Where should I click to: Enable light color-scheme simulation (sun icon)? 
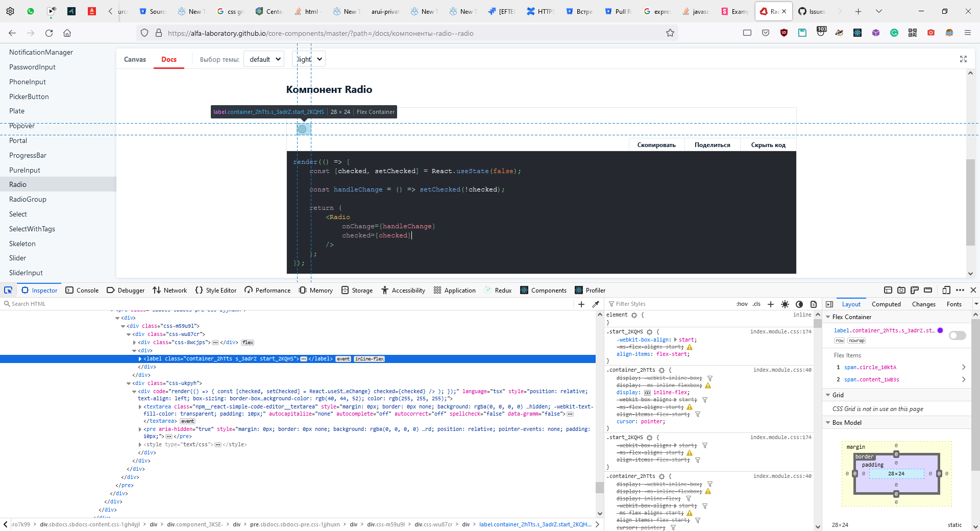785,304
